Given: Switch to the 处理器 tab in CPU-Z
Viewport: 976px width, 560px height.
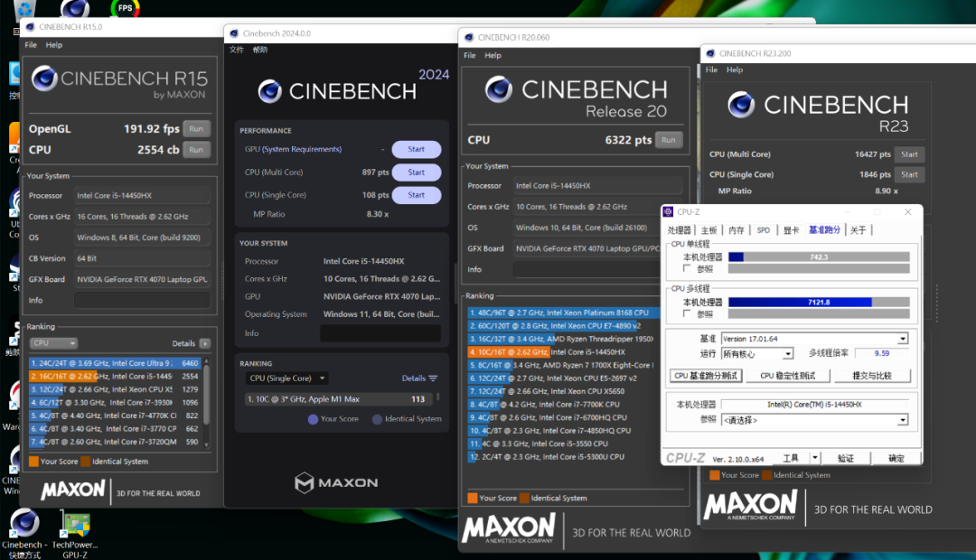Looking at the screenshot, I should (679, 230).
